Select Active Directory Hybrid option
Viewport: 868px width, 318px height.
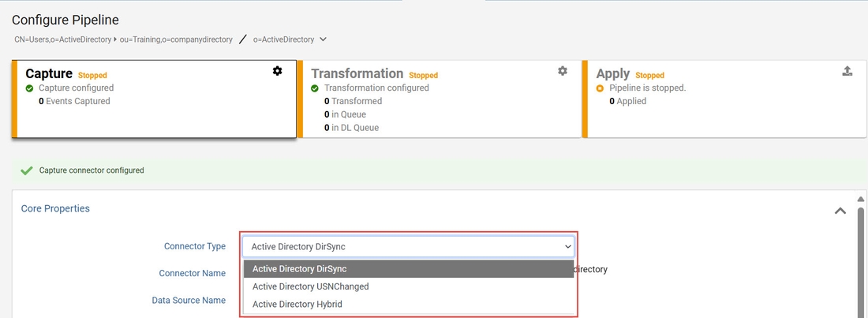tap(409, 304)
